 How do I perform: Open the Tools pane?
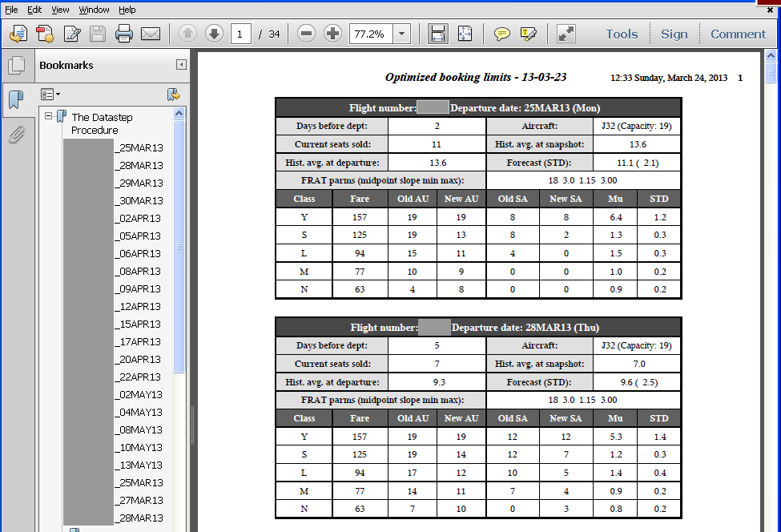pos(622,34)
